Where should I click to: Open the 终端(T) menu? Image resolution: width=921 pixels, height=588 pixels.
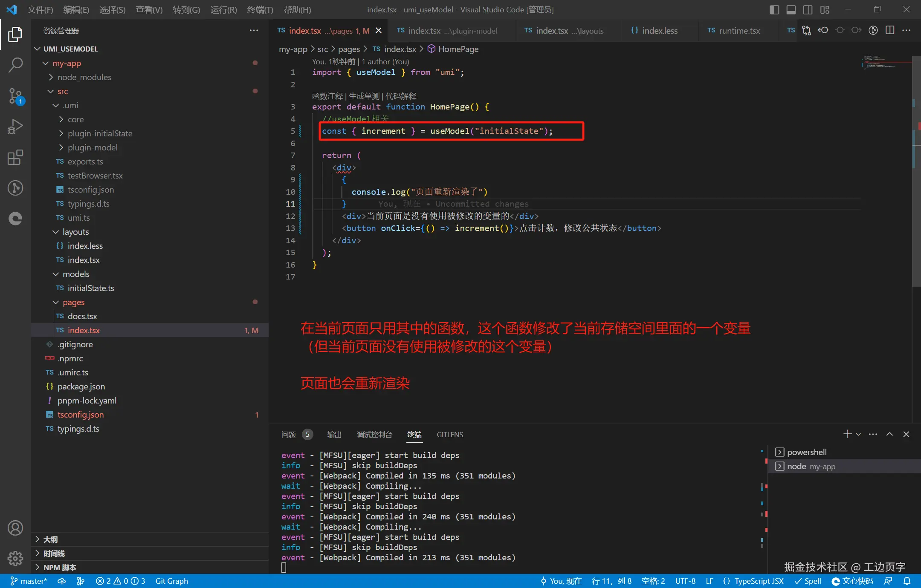[260, 9]
